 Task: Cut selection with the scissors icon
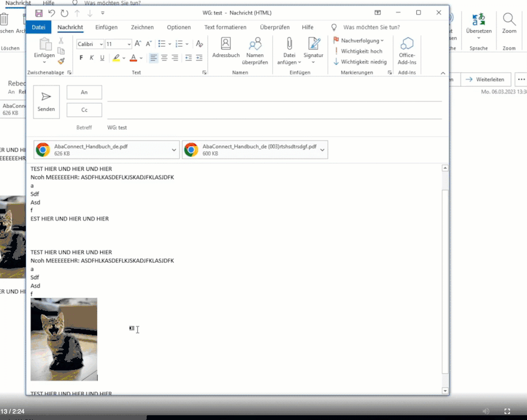(x=61, y=41)
